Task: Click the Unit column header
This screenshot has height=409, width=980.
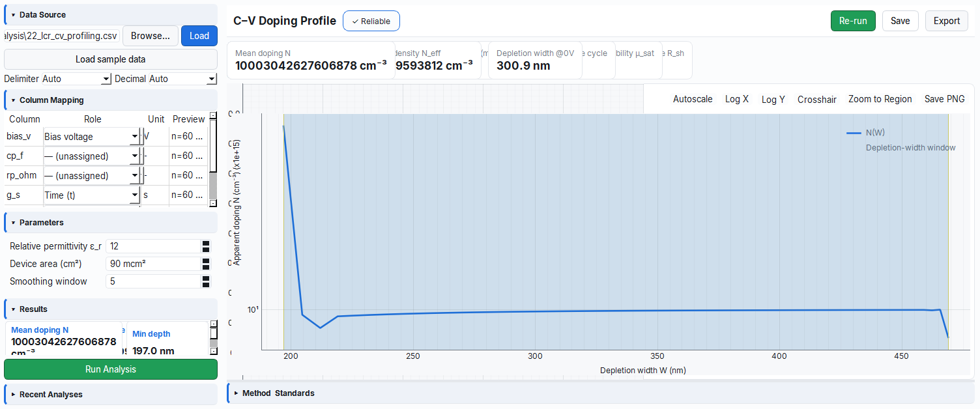Action: pos(156,119)
